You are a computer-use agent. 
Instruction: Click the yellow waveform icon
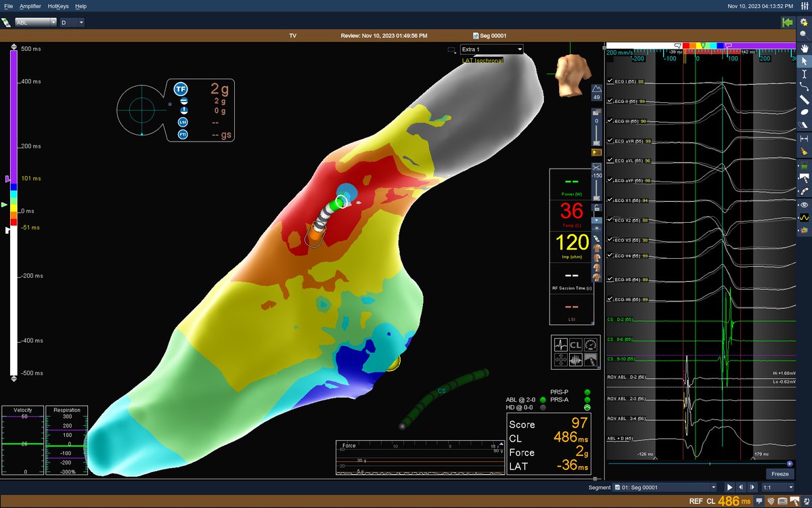coord(804,218)
